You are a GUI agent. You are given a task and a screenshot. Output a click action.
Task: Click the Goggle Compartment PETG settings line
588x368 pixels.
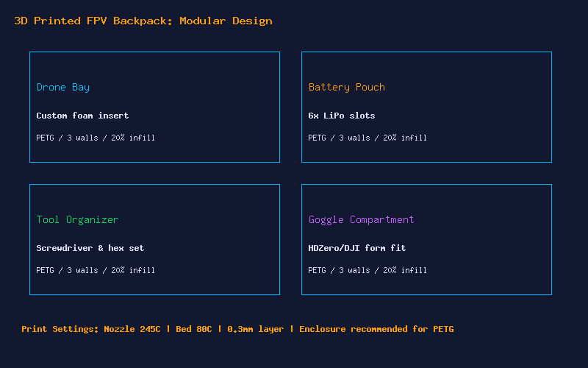click(367, 270)
